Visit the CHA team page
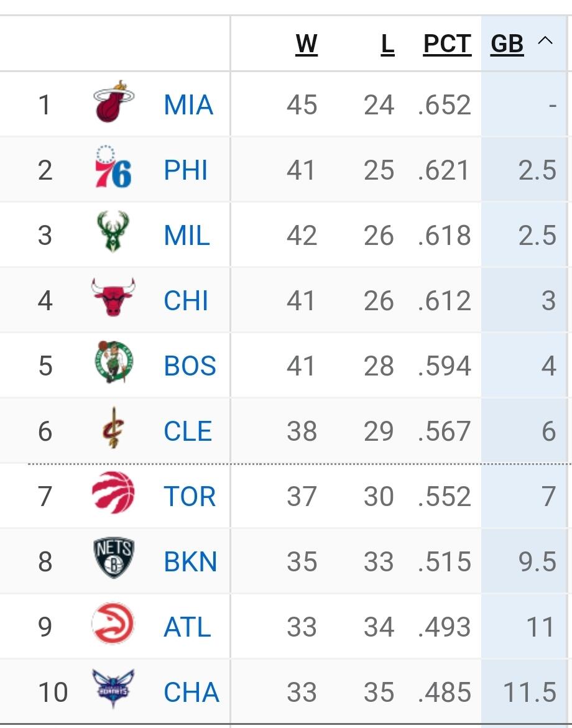This screenshot has width=572, height=728. pyautogui.click(x=191, y=692)
